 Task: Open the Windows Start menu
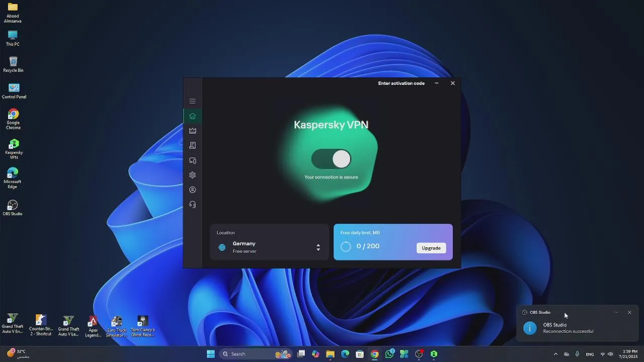point(211,354)
